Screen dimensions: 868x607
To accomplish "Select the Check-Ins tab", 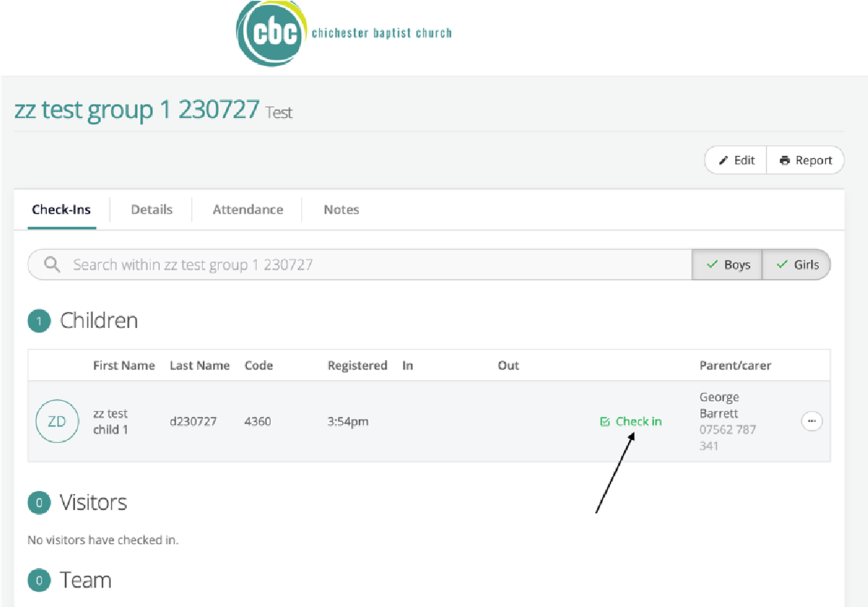I will point(61,210).
